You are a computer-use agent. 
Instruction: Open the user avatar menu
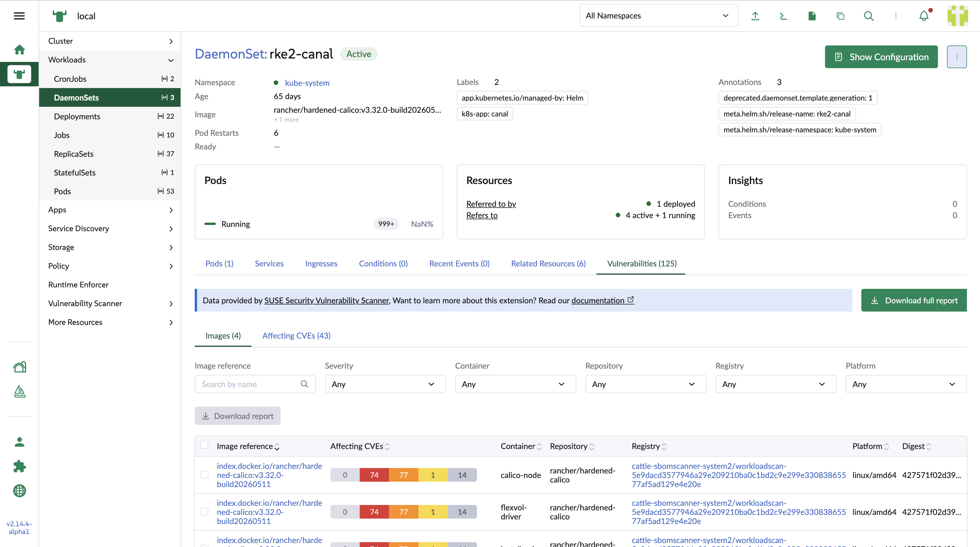(x=958, y=16)
